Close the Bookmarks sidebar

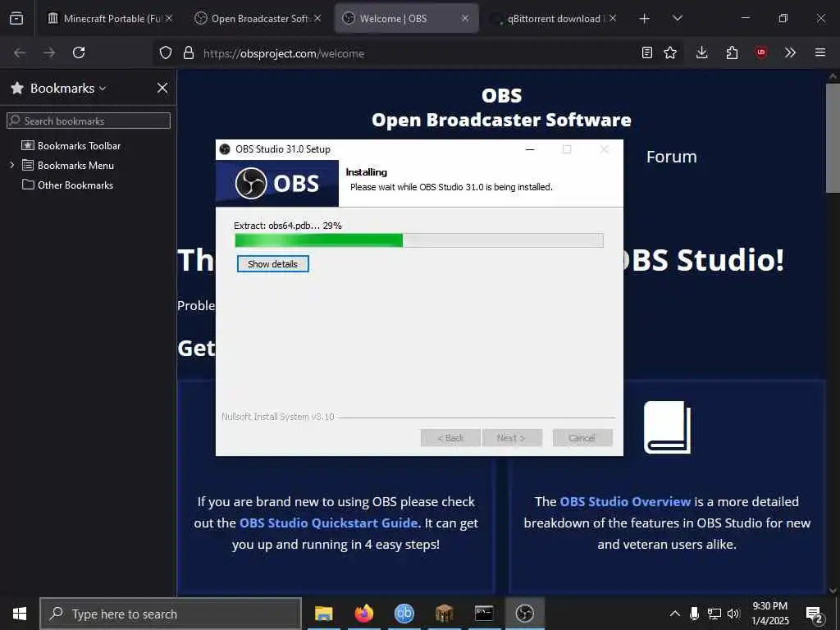[x=162, y=88]
